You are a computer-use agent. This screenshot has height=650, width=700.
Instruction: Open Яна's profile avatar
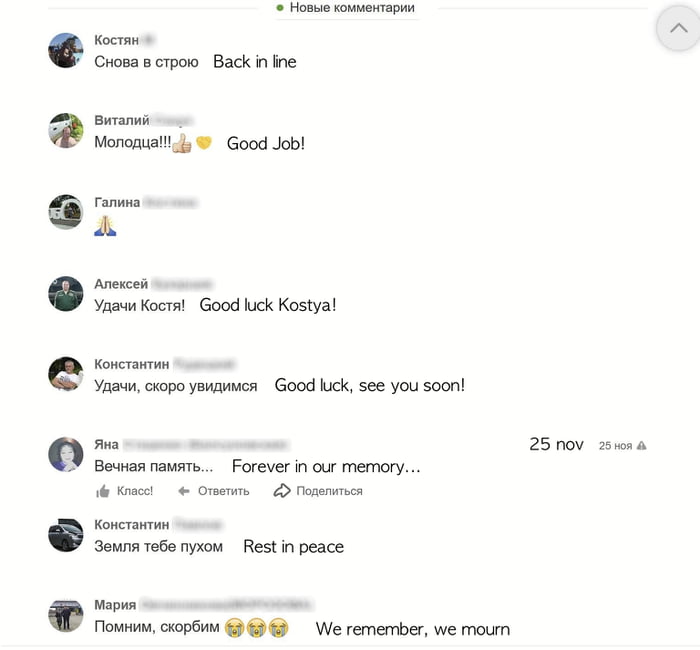click(x=66, y=454)
